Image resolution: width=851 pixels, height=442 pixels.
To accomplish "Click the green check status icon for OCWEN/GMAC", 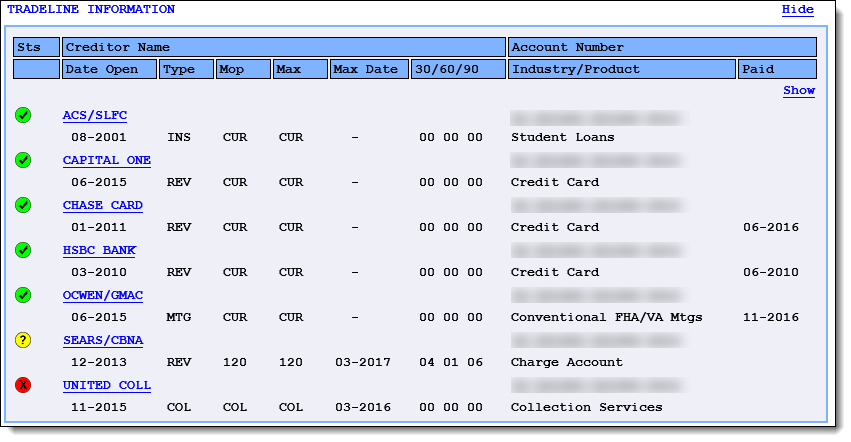I will tap(23, 295).
